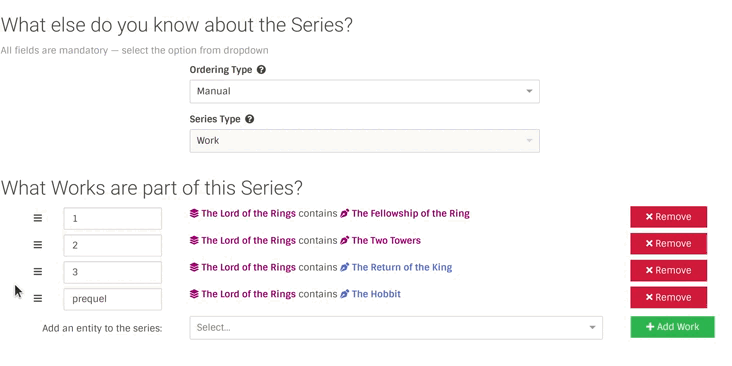Remove The Fellowship of the Ring
The image size is (732, 366).
[669, 217]
